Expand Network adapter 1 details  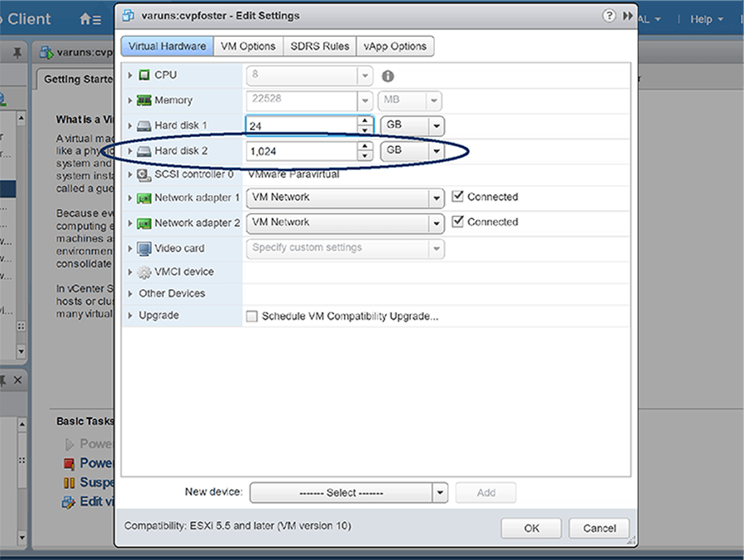[x=130, y=197]
